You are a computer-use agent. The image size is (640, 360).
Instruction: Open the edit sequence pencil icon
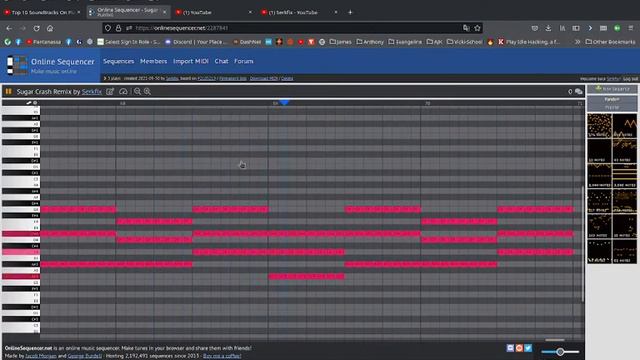click(110, 91)
